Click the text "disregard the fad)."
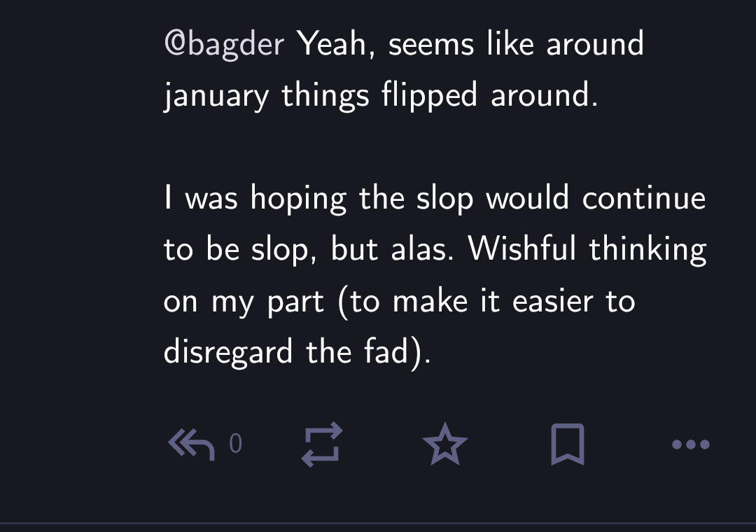756x532 pixels. 297,352
